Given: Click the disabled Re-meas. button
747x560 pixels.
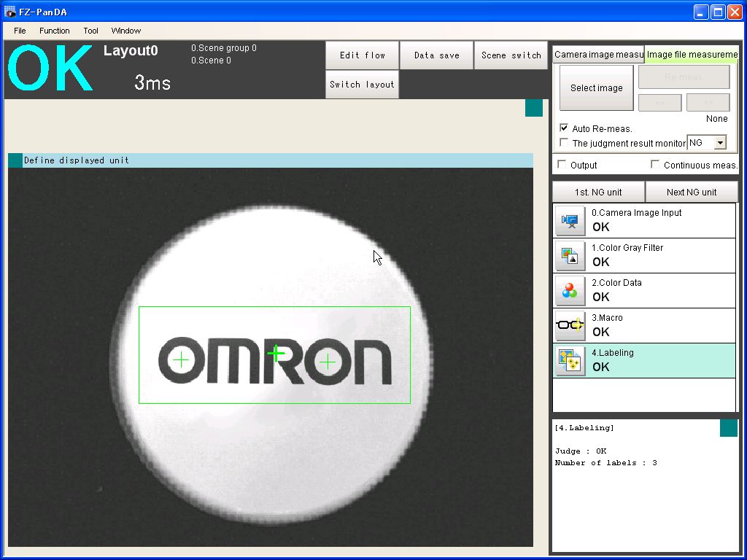Looking at the screenshot, I should click(684, 77).
